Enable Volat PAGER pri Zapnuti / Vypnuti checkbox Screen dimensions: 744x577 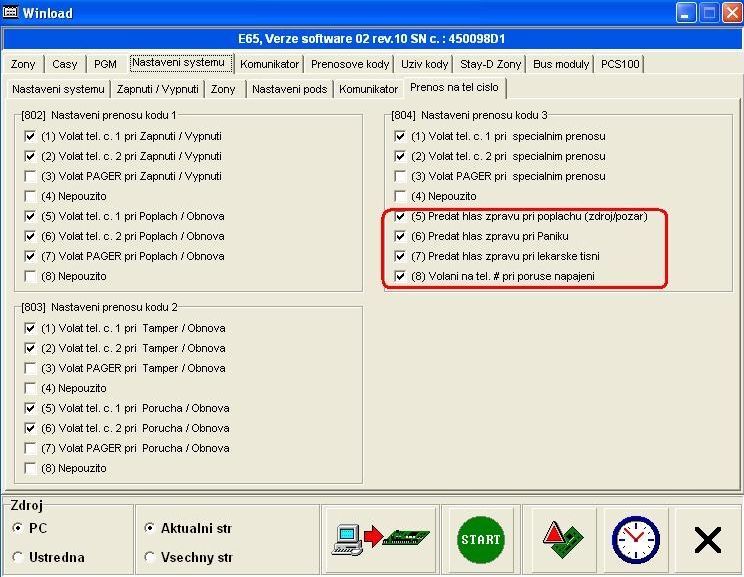click(30, 176)
